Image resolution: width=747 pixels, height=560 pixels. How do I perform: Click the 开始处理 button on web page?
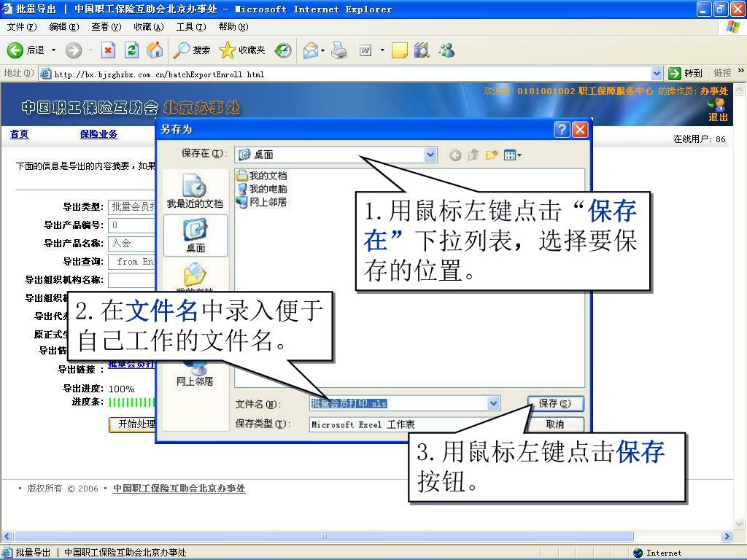133,424
